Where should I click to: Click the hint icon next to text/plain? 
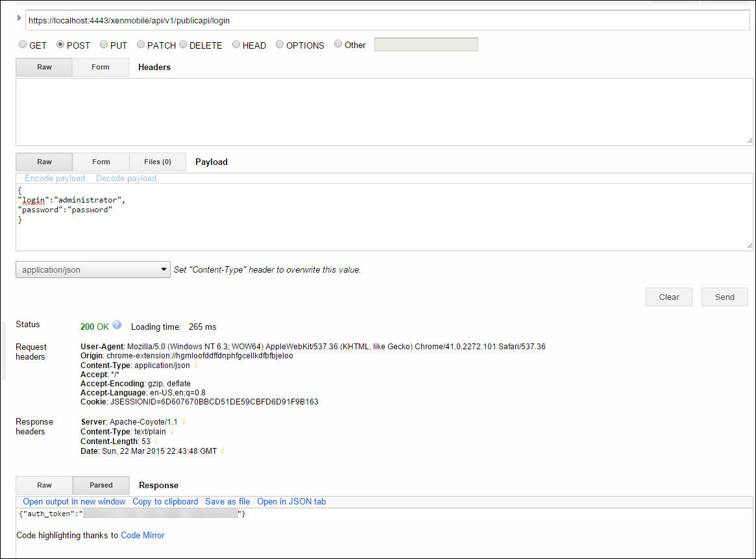pos(172,431)
